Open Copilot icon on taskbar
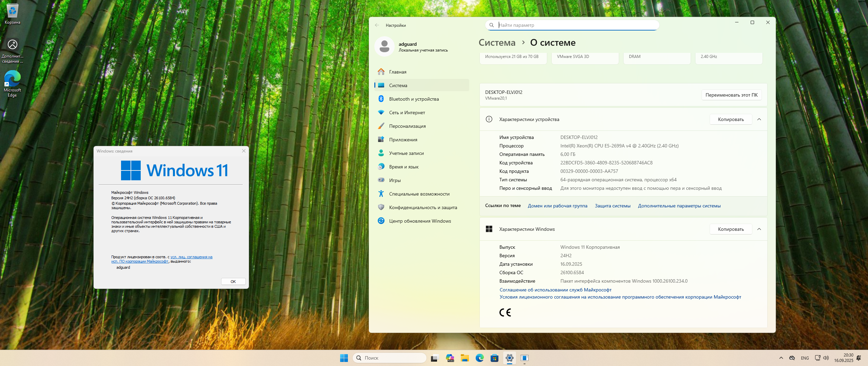The width and height of the screenshot is (868, 366). 450,358
